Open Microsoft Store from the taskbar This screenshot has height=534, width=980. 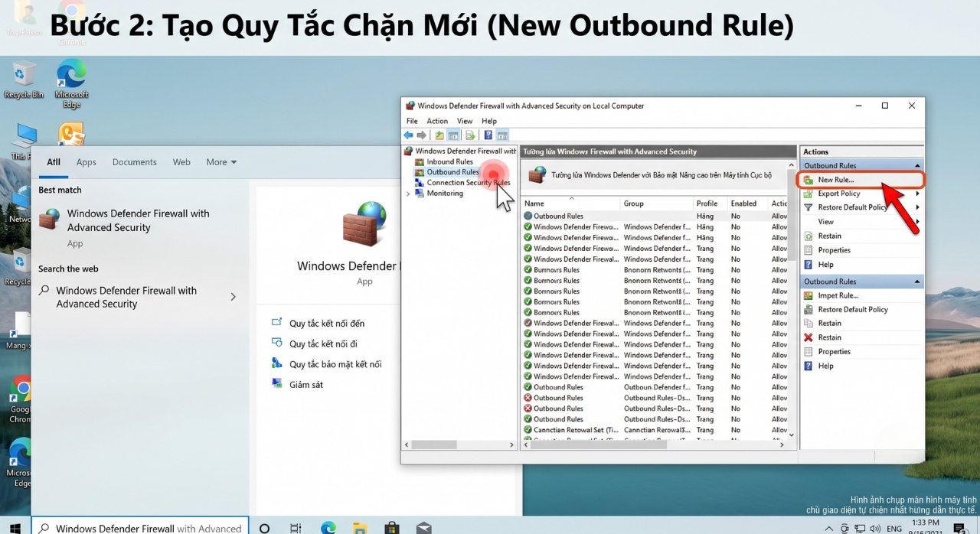coord(392,528)
